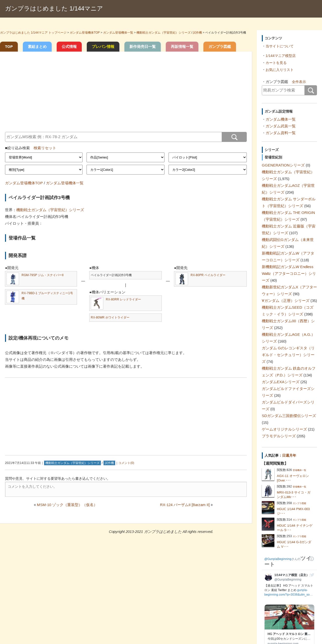Click the HGUC 1/144 PMX-003 ranking thumbnail
This screenshot has height=644, width=322.
tap(268, 508)
